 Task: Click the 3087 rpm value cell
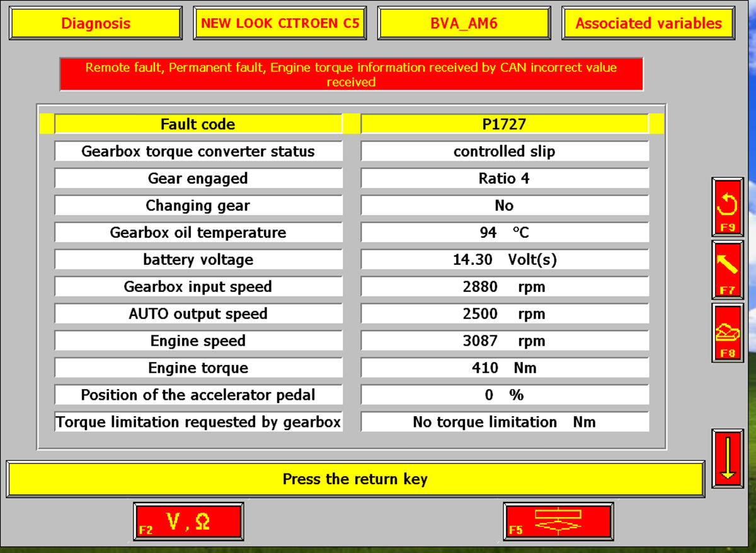coord(505,341)
